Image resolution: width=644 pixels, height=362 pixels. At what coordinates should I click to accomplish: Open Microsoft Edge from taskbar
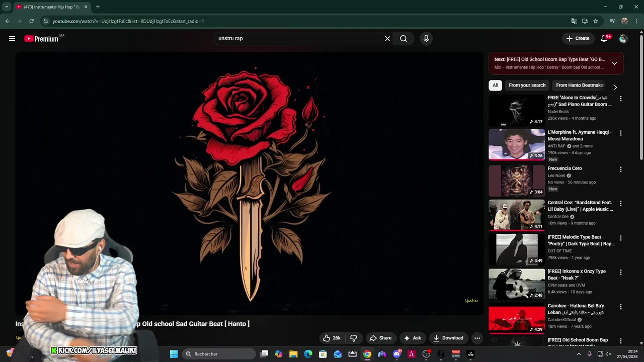click(308, 354)
